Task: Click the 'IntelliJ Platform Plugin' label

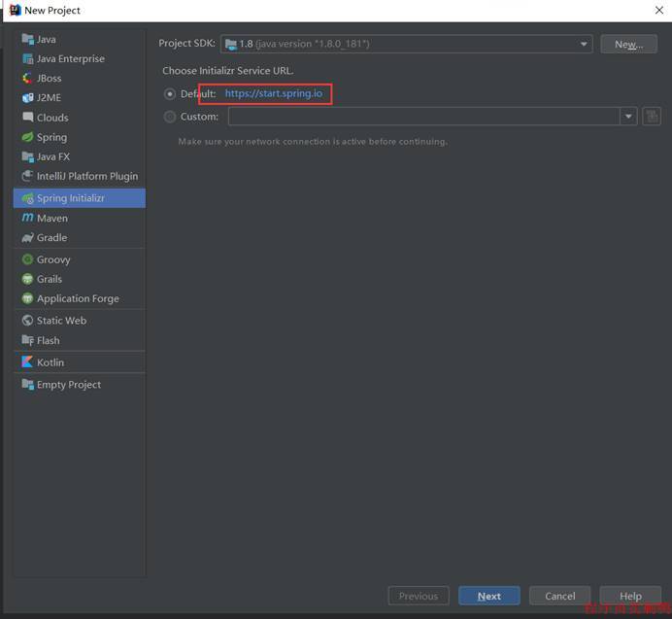Action: click(87, 176)
